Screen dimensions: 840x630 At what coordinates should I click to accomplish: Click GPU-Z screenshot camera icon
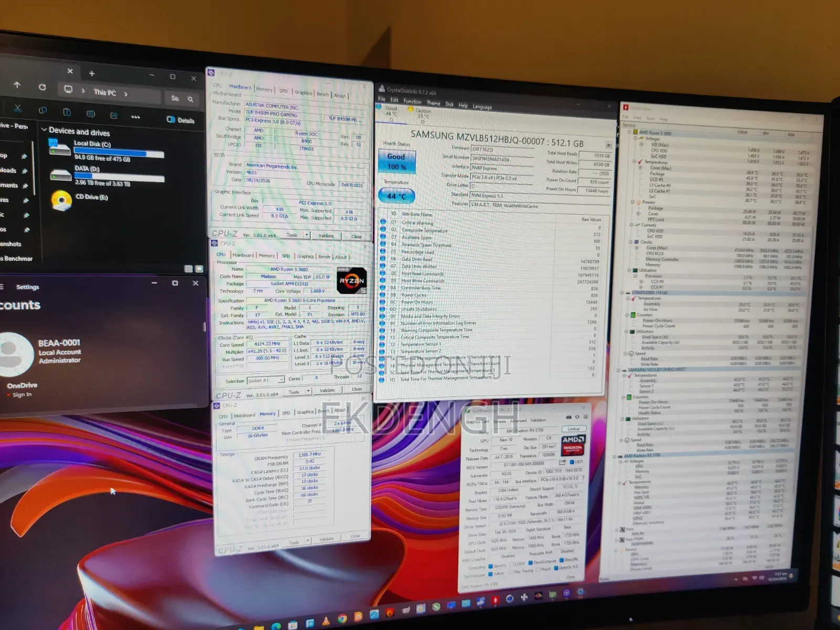569,417
